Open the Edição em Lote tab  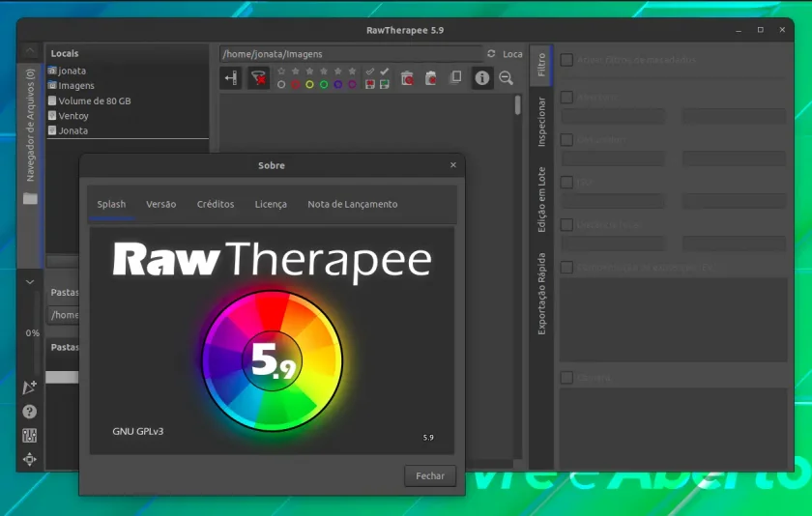[541, 199]
